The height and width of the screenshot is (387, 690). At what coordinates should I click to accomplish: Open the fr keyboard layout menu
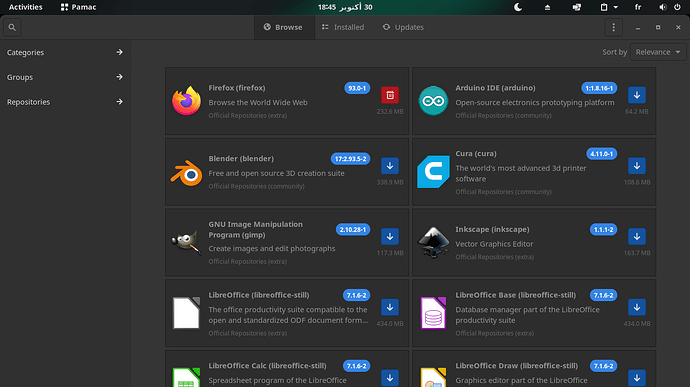(x=638, y=7)
